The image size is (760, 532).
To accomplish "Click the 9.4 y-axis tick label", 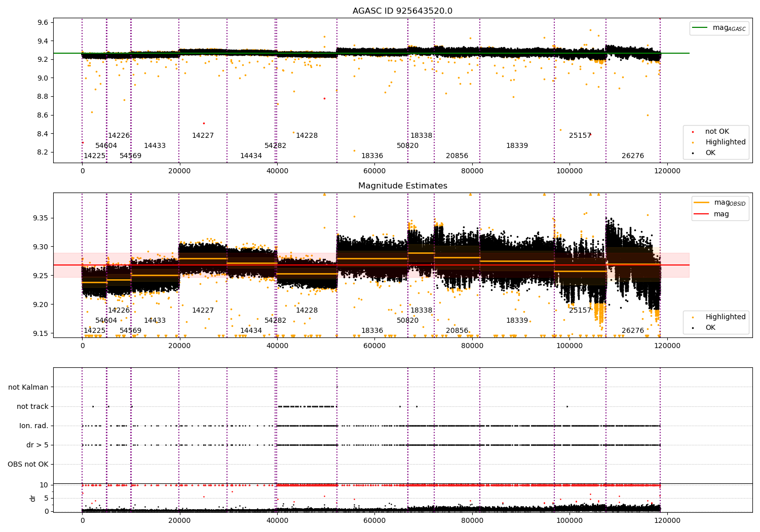I will click(43, 41).
